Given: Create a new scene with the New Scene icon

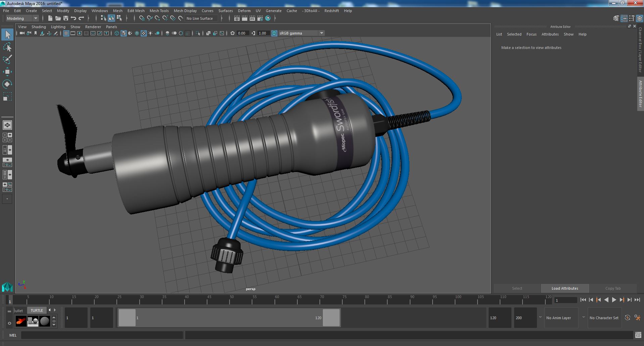Looking at the screenshot, I should point(50,18).
